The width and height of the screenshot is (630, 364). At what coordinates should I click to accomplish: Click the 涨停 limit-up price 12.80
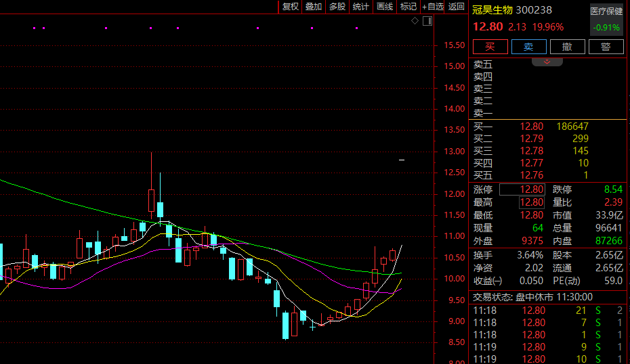[x=531, y=189]
